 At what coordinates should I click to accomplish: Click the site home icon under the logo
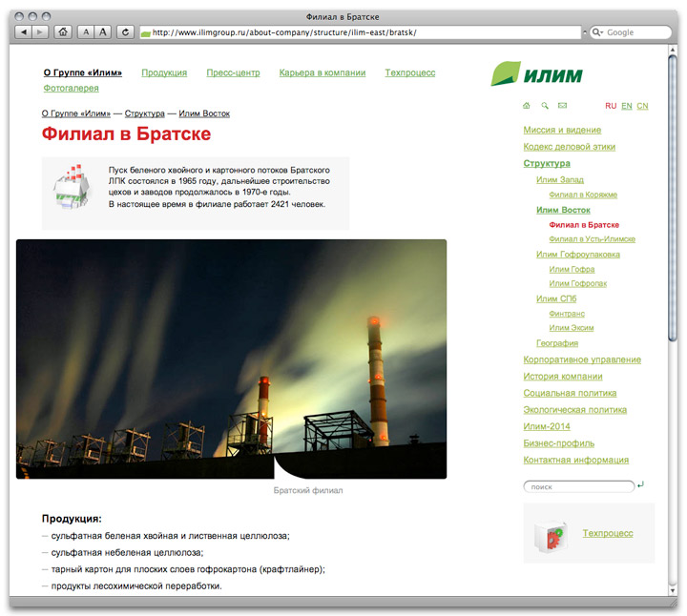click(527, 106)
